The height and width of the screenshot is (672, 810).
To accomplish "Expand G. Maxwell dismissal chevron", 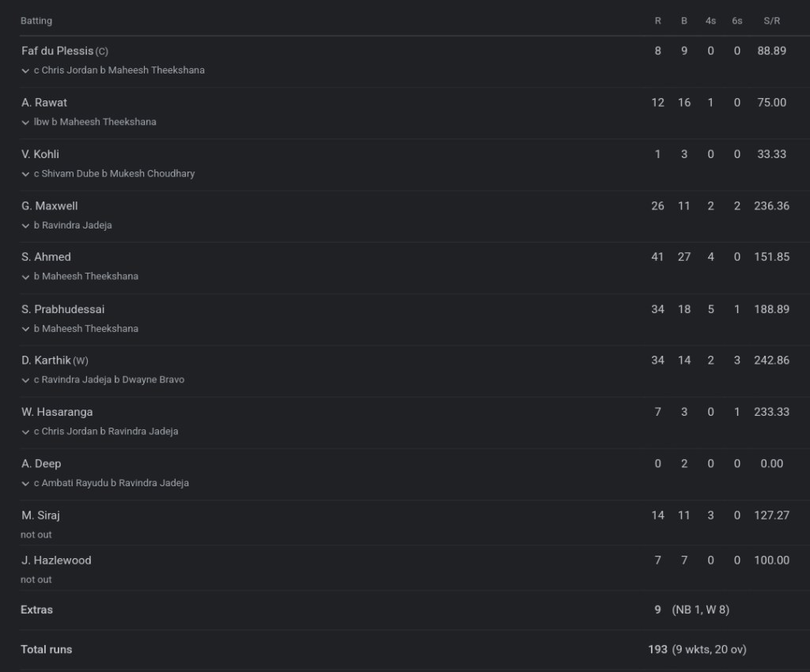I will [26, 225].
